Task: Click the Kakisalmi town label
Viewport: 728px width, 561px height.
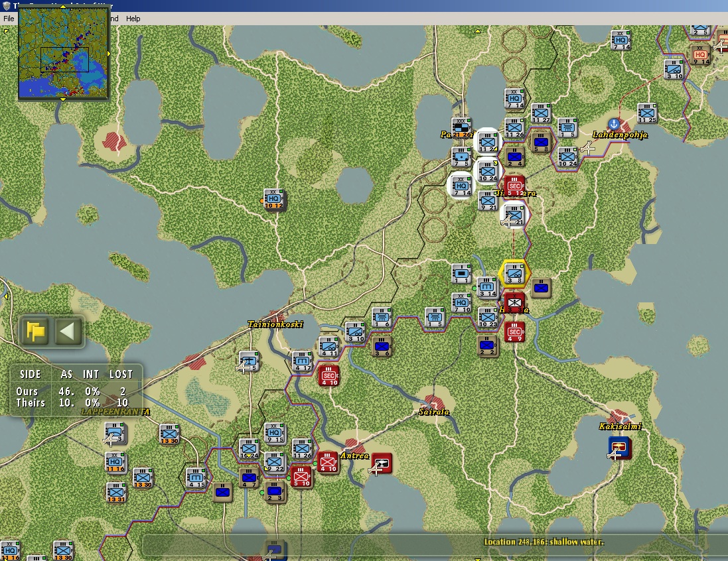Action: (620, 426)
